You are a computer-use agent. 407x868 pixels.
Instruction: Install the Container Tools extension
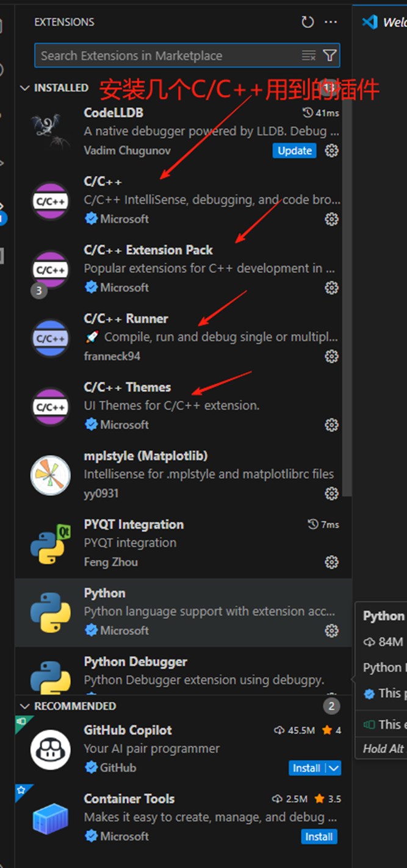319,837
